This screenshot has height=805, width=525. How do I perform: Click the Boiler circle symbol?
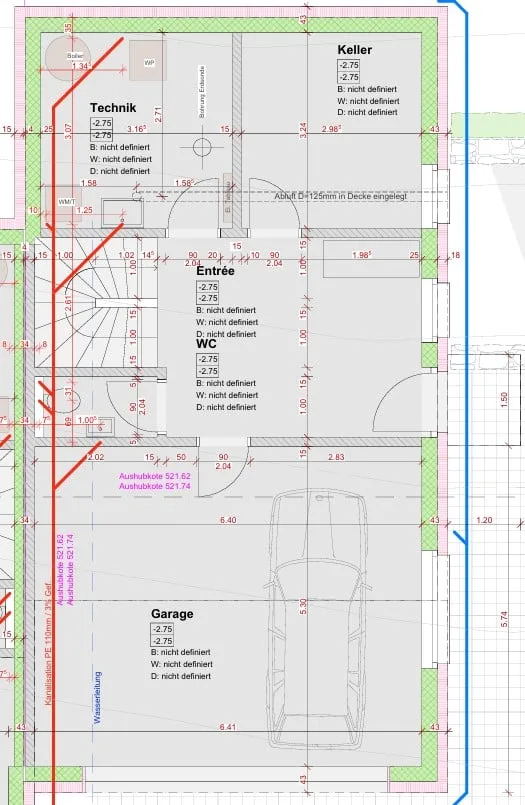(68, 58)
